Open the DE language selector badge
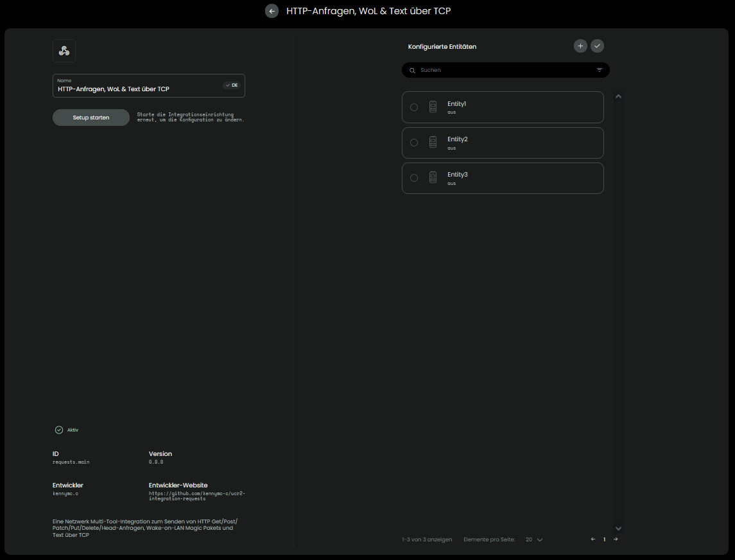Screen dimensions: 735x560 [232, 85]
